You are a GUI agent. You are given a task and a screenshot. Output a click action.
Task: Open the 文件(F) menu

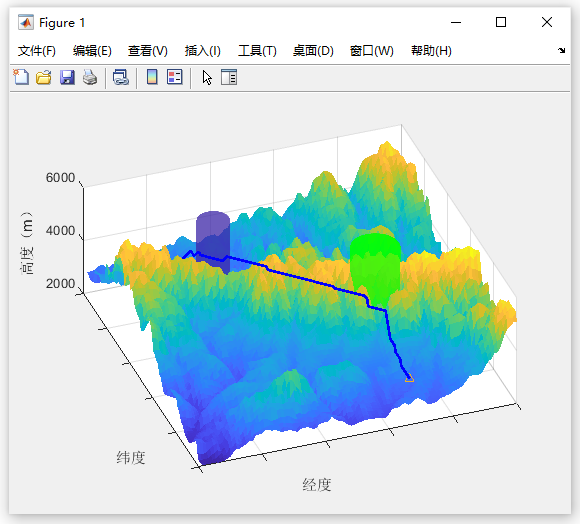coord(37,51)
